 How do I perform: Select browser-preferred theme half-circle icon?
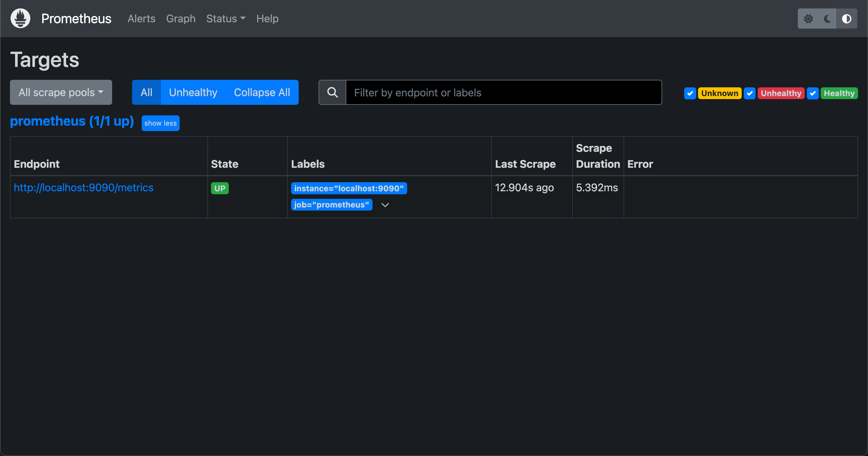(x=846, y=18)
